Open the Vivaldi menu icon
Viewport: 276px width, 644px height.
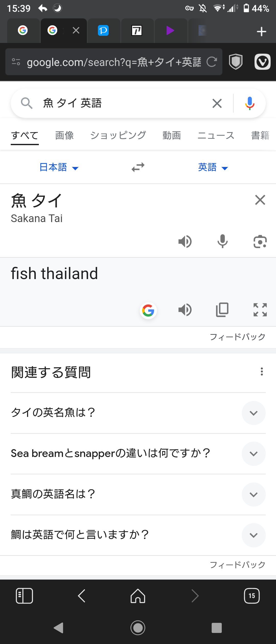tap(262, 62)
